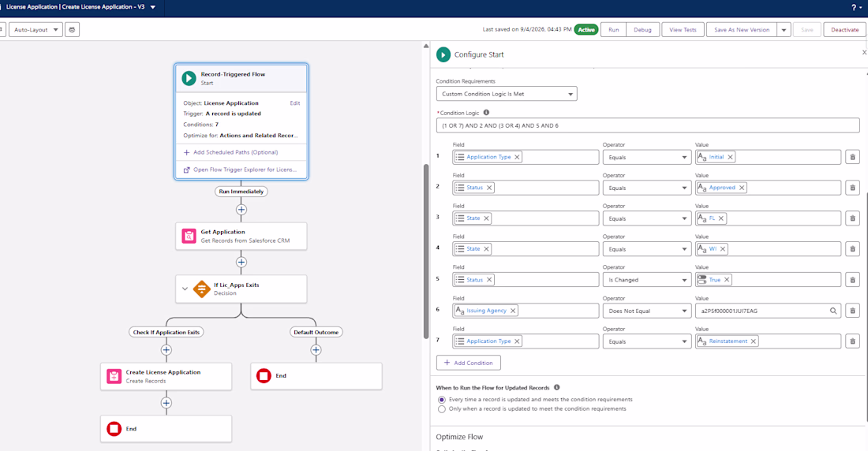Remove the True value pill in condition 5
The image size is (868, 451).
click(727, 280)
